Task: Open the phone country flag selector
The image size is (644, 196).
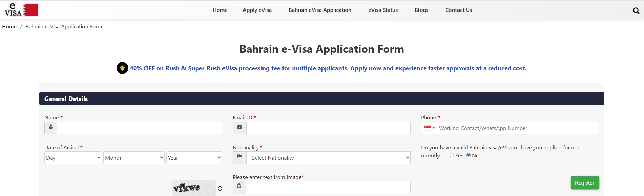Action: coord(429,128)
